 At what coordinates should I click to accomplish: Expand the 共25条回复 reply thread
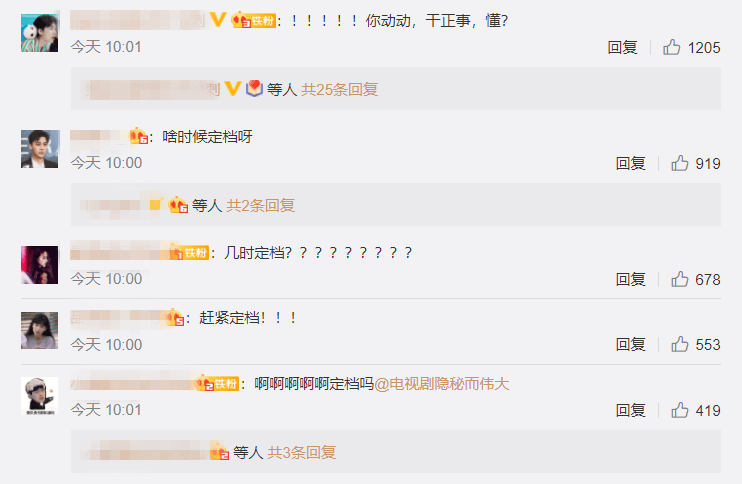click(x=339, y=89)
